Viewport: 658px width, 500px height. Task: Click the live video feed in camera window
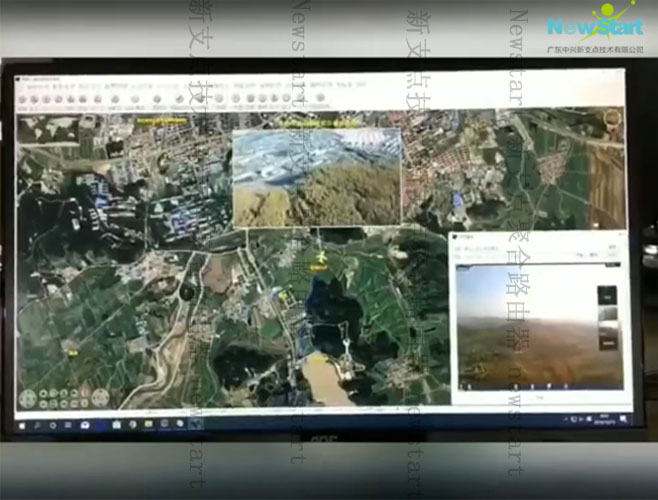(x=539, y=327)
